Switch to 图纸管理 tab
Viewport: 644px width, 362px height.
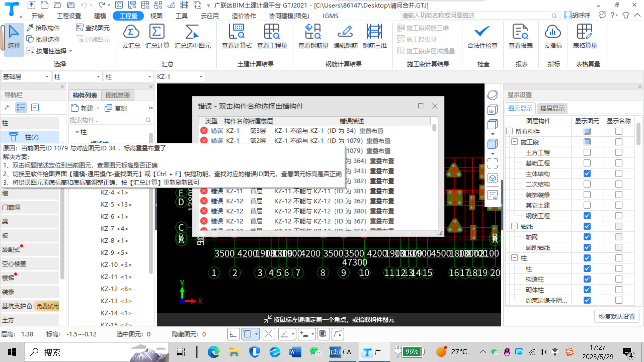118,95
